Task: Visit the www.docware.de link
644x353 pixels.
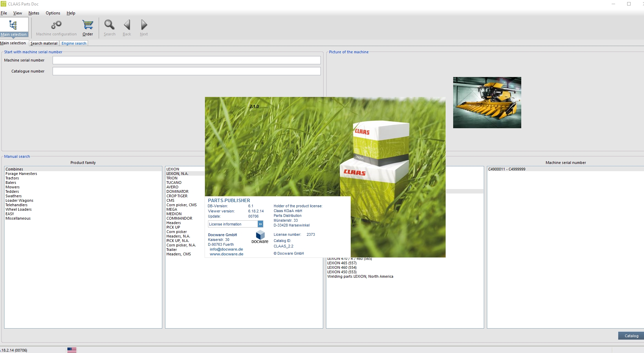Action: pyautogui.click(x=227, y=254)
